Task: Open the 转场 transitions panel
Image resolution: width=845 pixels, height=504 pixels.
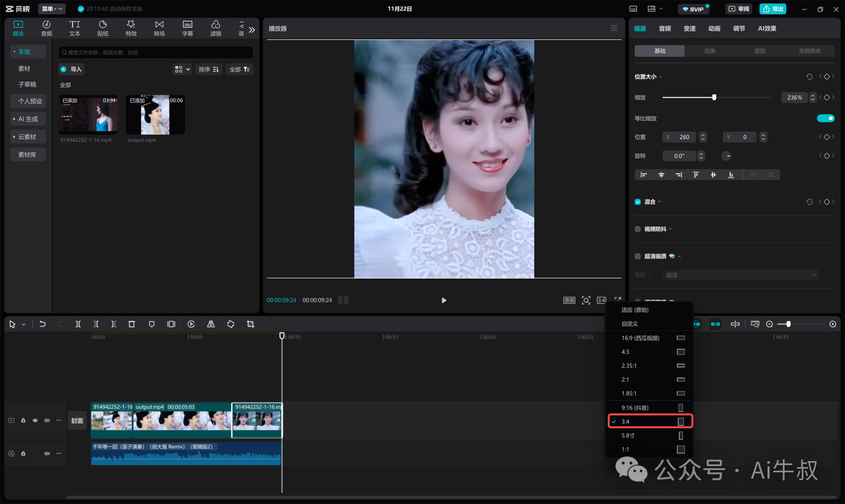Action: pyautogui.click(x=159, y=28)
